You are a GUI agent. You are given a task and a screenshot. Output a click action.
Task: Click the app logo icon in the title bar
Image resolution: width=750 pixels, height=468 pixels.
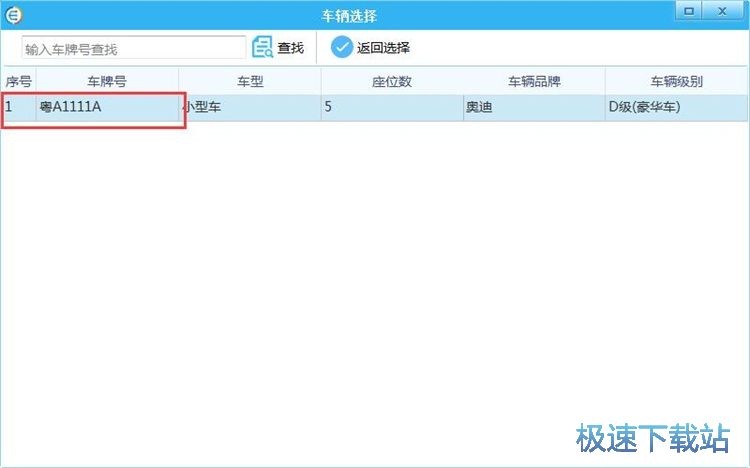coord(13,15)
